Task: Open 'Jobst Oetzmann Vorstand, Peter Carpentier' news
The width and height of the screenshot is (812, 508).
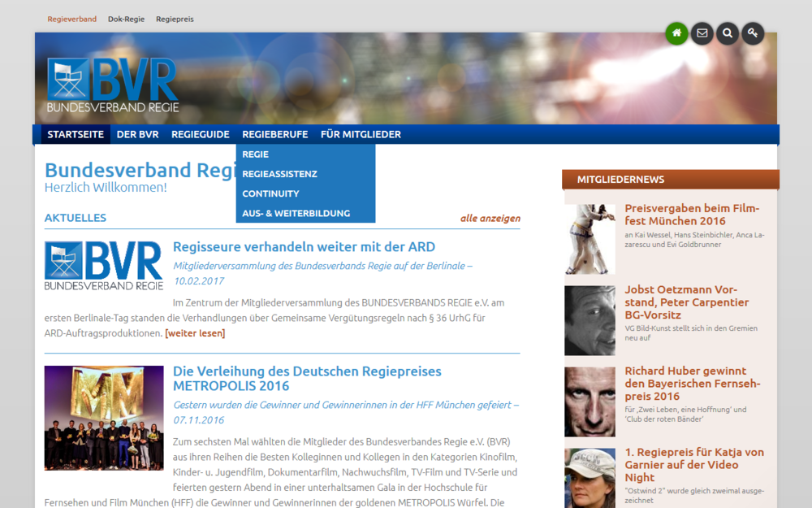Action: (687, 302)
